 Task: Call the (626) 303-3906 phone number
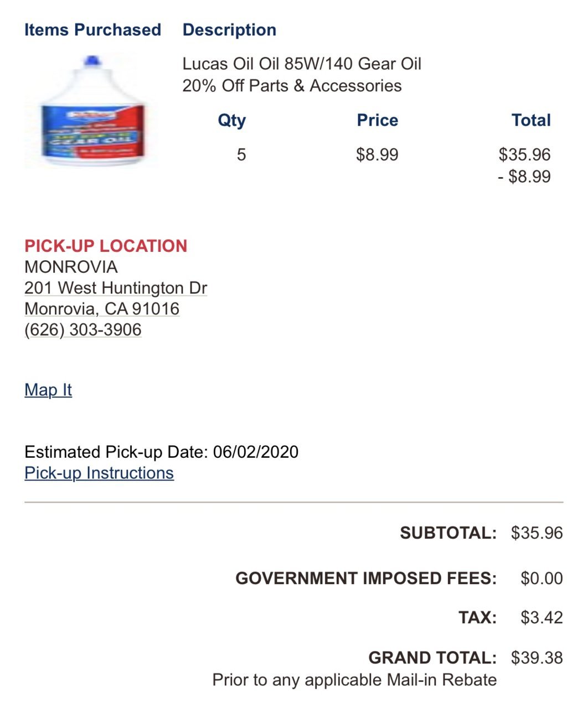tap(83, 329)
